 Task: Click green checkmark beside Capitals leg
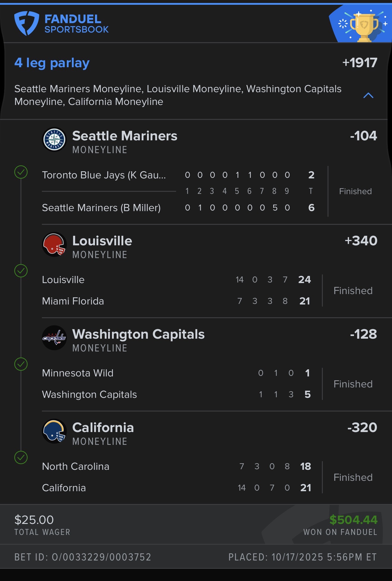(x=21, y=364)
